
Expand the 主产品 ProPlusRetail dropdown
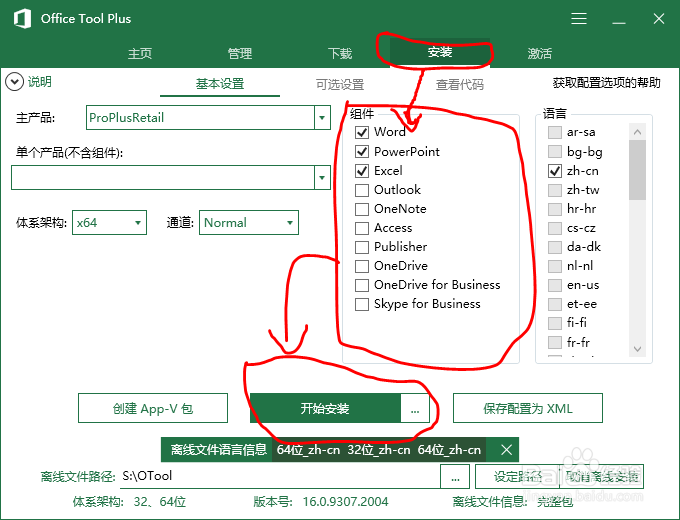coord(322,118)
